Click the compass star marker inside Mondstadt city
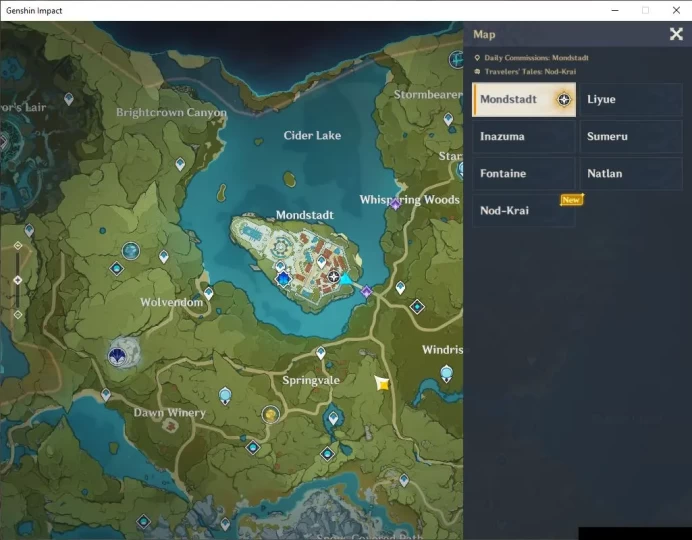This screenshot has width=692, height=540. pos(334,277)
